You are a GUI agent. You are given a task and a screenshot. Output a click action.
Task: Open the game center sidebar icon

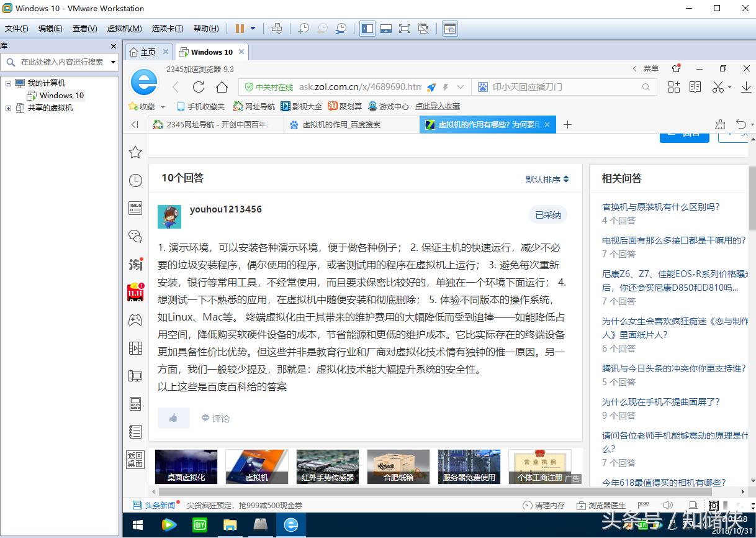pyautogui.click(x=135, y=319)
